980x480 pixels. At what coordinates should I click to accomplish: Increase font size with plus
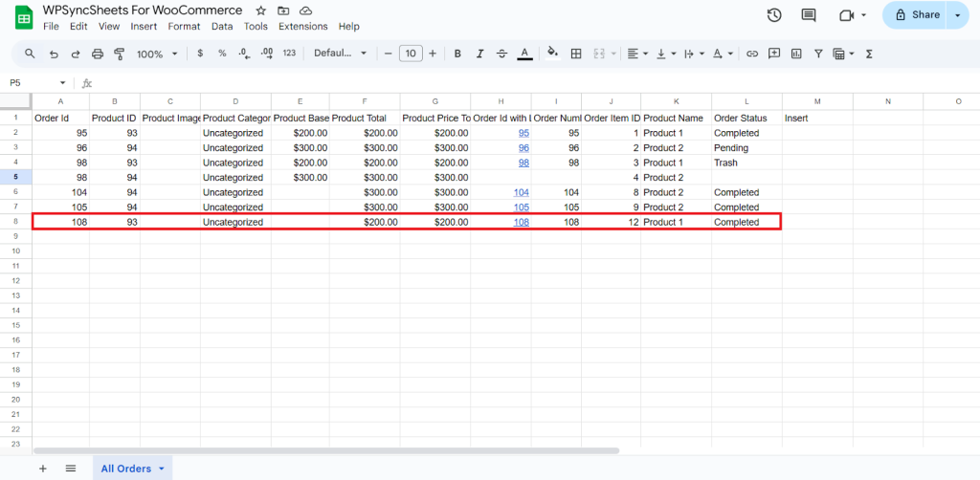(433, 54)
